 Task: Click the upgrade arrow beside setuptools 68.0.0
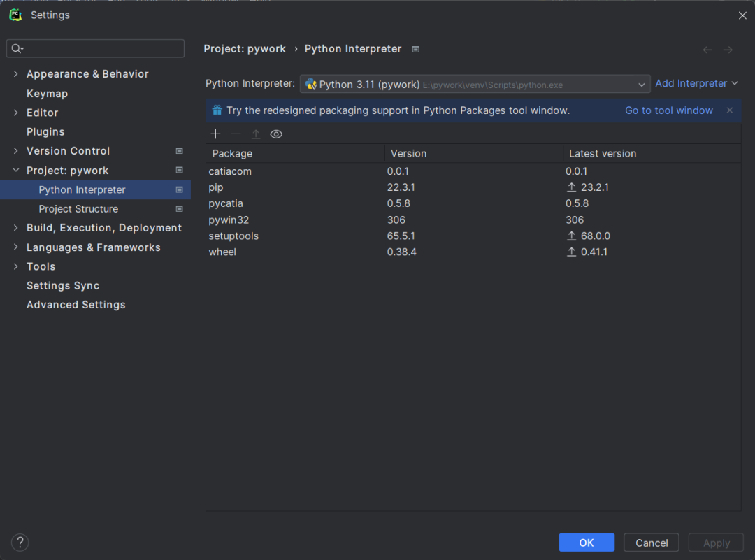coord(572,236)
